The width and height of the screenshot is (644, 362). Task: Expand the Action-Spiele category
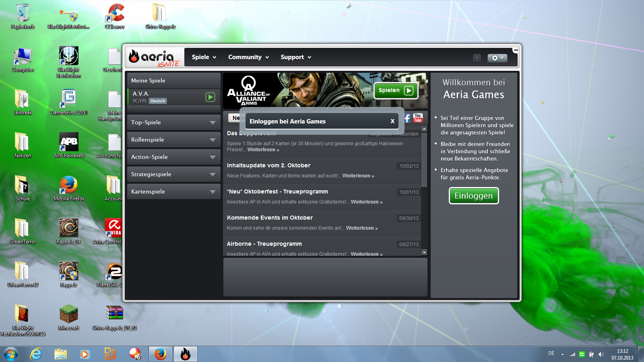tap(173, 157)
